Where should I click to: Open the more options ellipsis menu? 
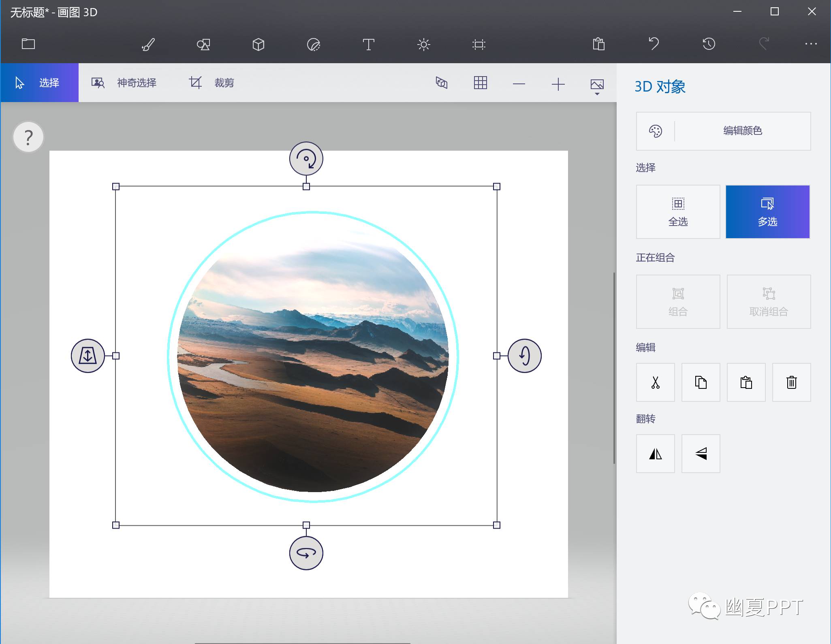pos(811,44)
